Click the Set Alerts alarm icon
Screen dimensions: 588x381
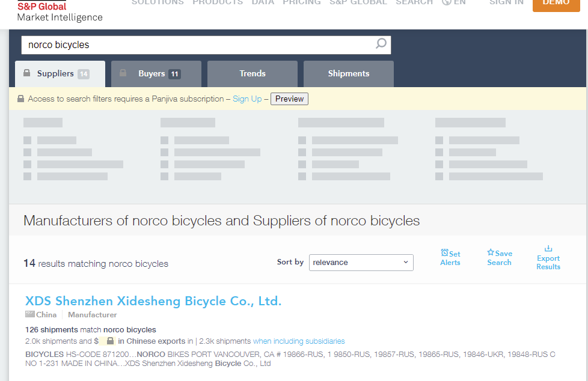point(444,253)
